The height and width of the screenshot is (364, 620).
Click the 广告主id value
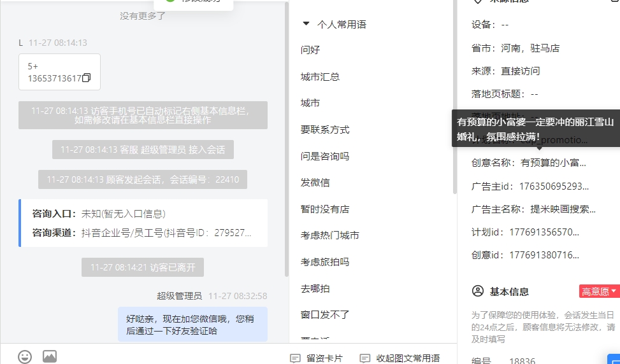tap(554, 186)
